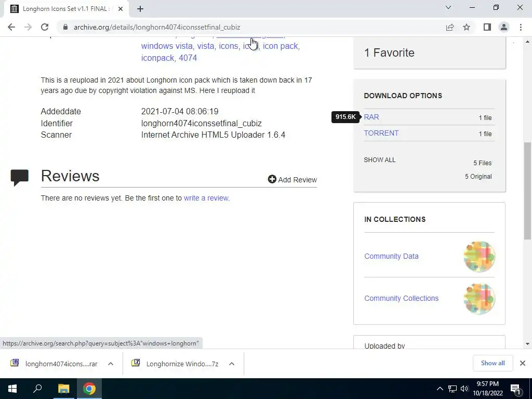Image resolution: width=532 pixels, height=399 pixels.
Task: Click the Reviews speech bubble icon
Action: (20, 178)
